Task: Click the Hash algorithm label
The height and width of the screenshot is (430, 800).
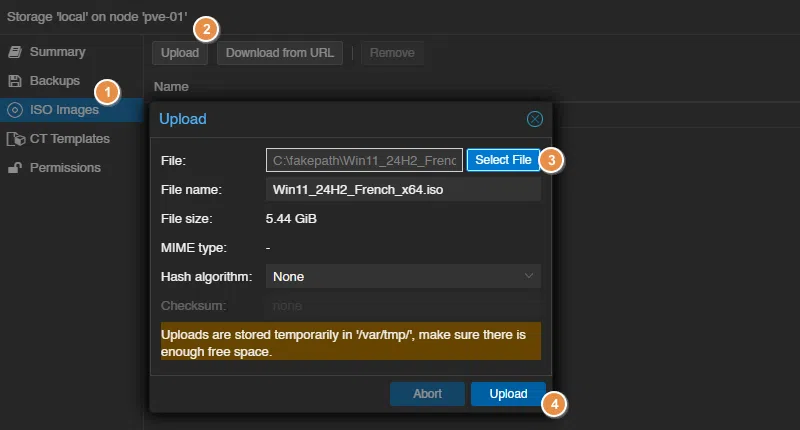Action: [206, 276]
